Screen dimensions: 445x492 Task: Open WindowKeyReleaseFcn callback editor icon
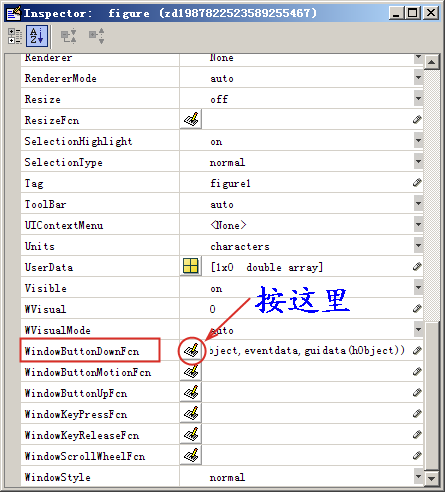[x=191, y=434]
